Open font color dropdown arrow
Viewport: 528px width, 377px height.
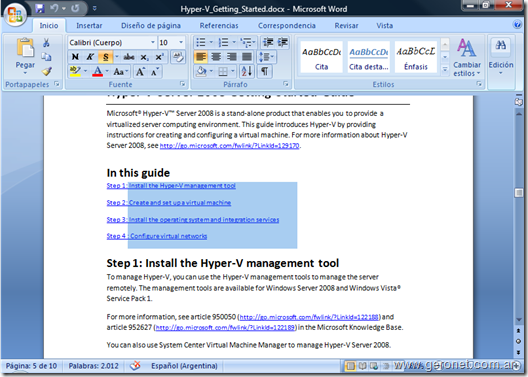pyautogui.click(x=107, y=71)
